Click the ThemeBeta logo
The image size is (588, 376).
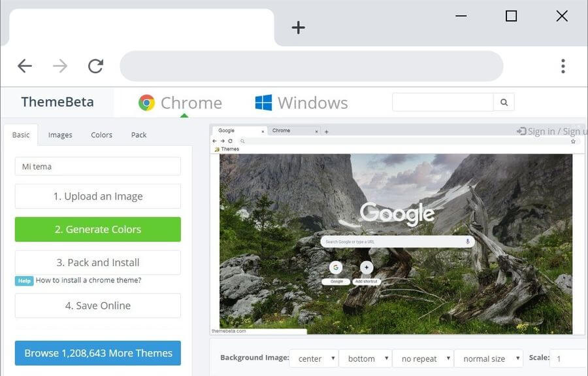tap(57, 102)
